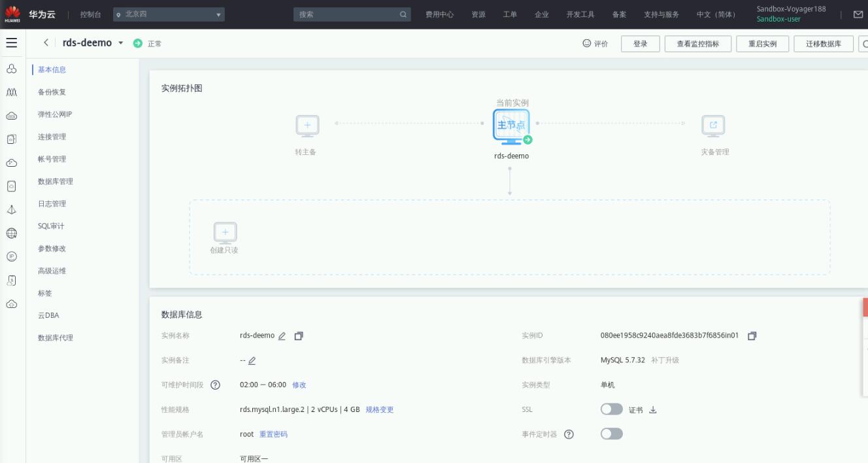The image size is (868, 463).
Task: Open 云DBA page
Action: [x=48, y=315]
